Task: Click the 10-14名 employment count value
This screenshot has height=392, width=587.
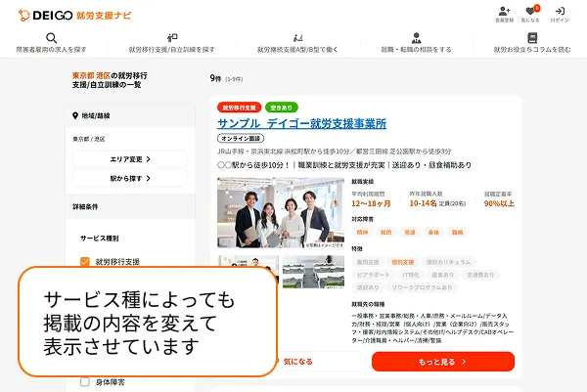Action: tap(423, 203)
